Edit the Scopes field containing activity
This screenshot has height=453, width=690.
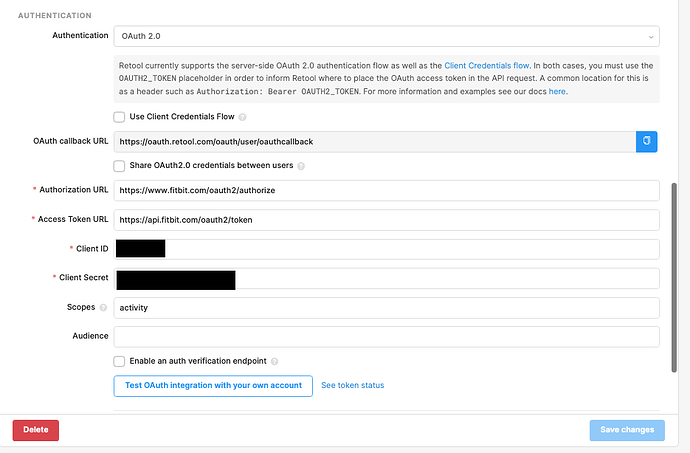tap(386, 308)
